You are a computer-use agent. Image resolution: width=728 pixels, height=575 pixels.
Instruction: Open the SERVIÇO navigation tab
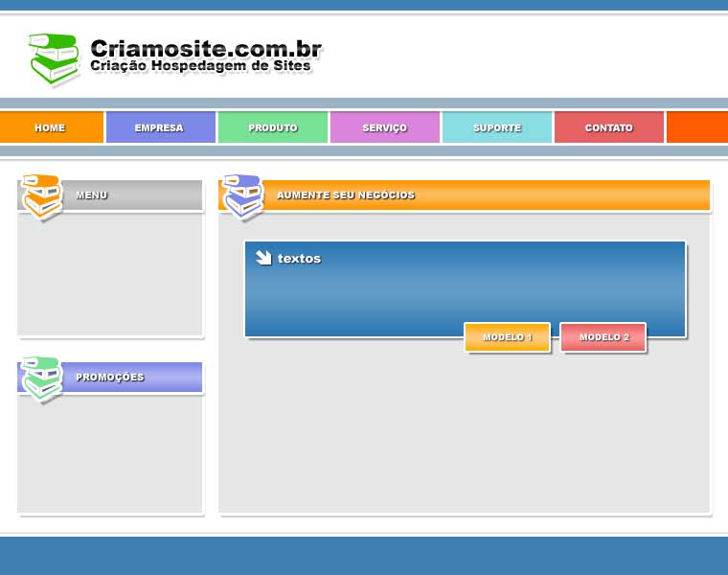385,127
